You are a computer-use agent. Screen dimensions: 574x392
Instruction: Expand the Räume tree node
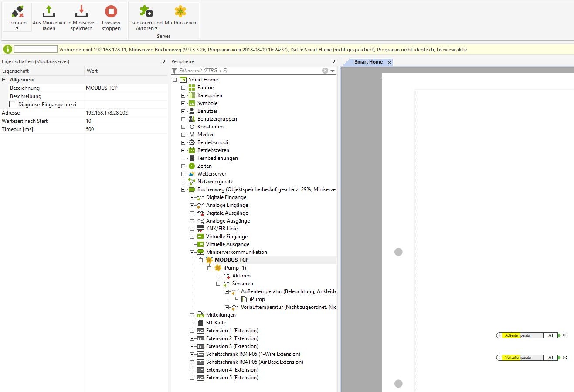pyautogui.click(x=183, y=88)
